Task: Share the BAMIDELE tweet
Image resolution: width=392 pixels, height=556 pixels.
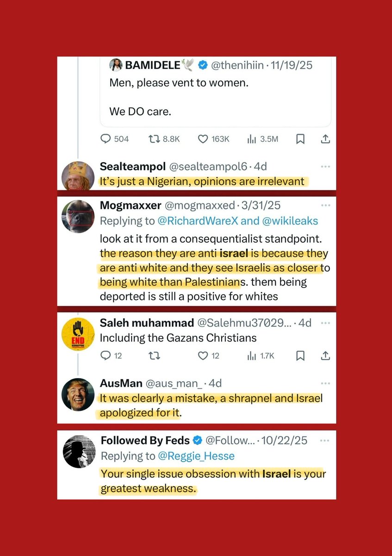Action: [x=325, y=139]
